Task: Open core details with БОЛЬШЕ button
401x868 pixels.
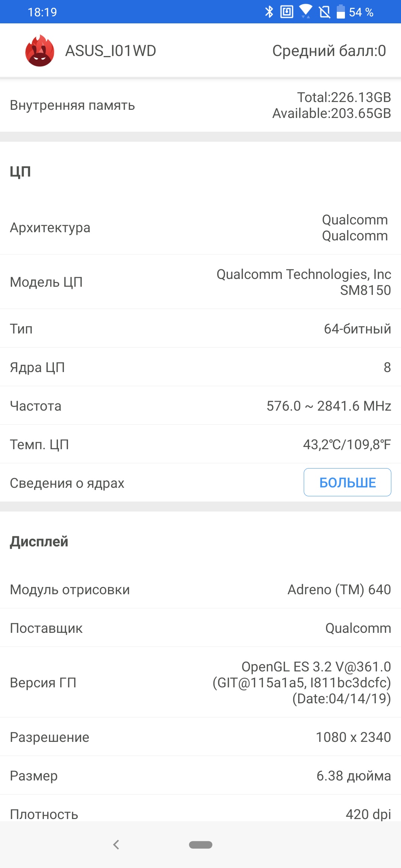Action: [347, 482]
